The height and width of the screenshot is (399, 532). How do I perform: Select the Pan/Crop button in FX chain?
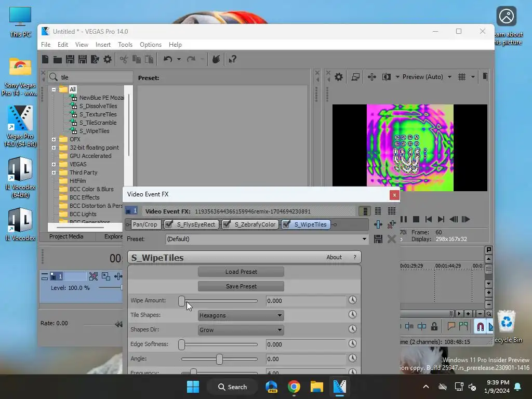145,224
